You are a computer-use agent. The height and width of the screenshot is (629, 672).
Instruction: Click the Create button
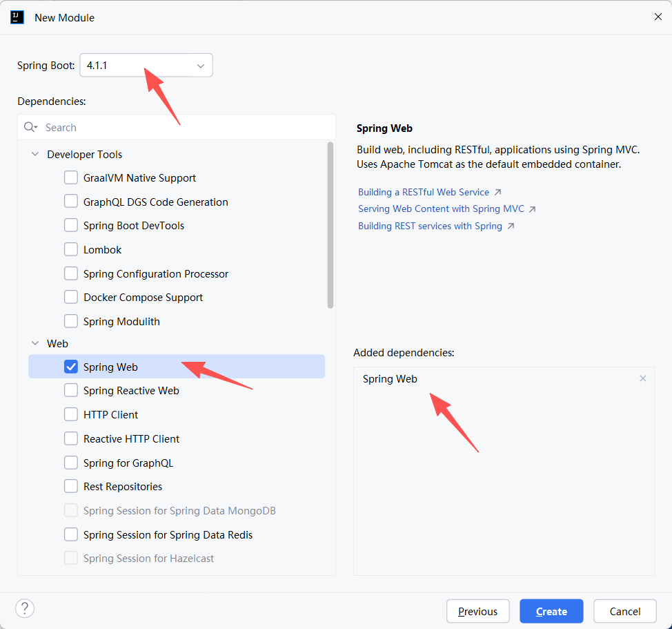[x=551, y=611]
